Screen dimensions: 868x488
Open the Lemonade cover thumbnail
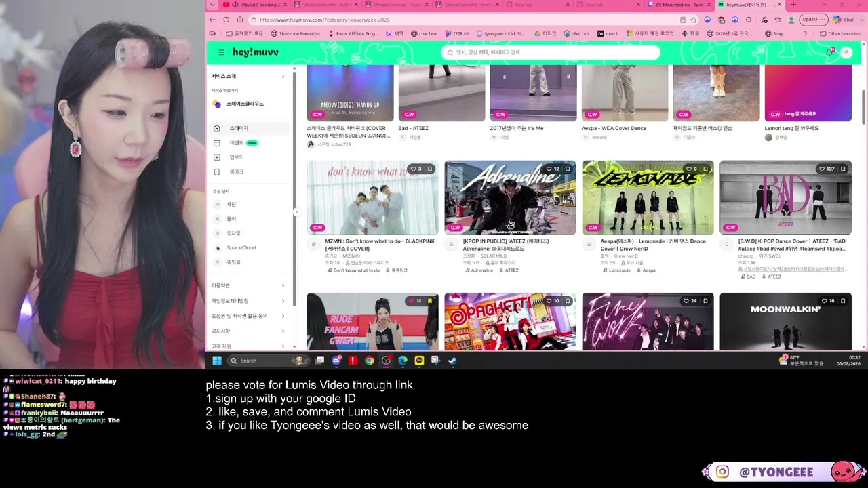pos(648,197)
